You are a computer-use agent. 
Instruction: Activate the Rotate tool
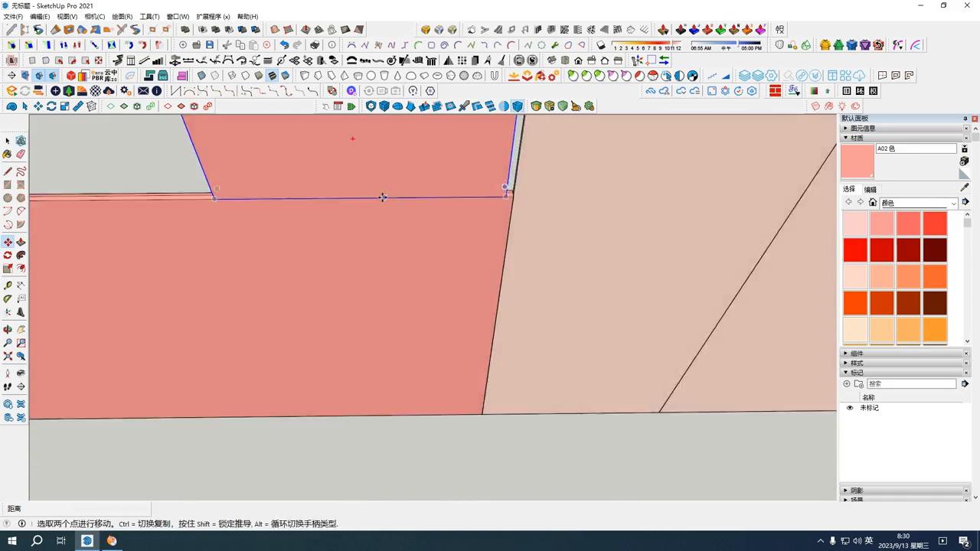pos(8,255)
